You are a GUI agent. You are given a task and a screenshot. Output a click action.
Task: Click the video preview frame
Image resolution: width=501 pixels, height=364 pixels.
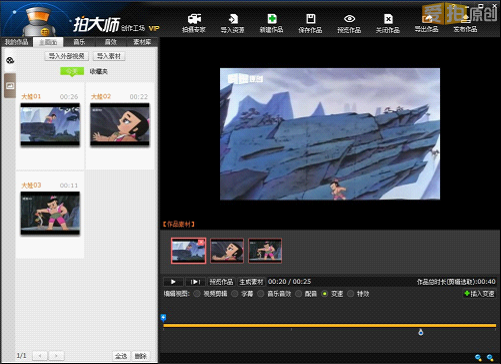pyautogui.click(x=330, y=134)
